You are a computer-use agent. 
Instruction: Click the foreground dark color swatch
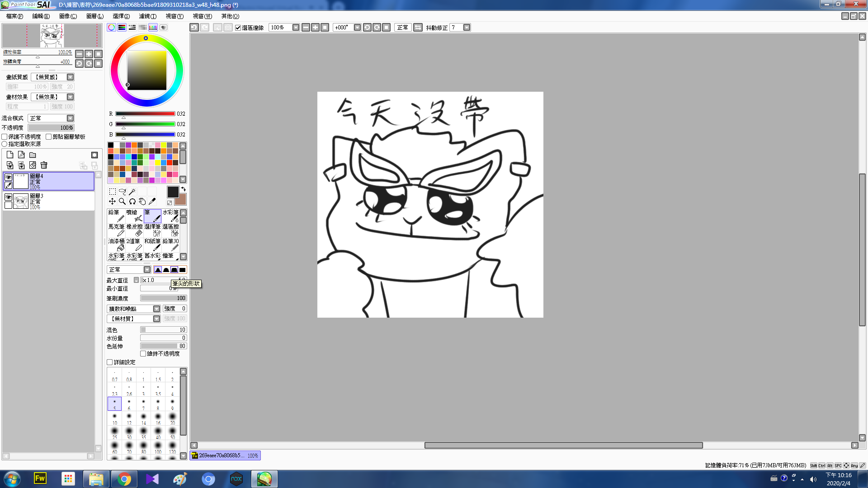click(173, 192)
